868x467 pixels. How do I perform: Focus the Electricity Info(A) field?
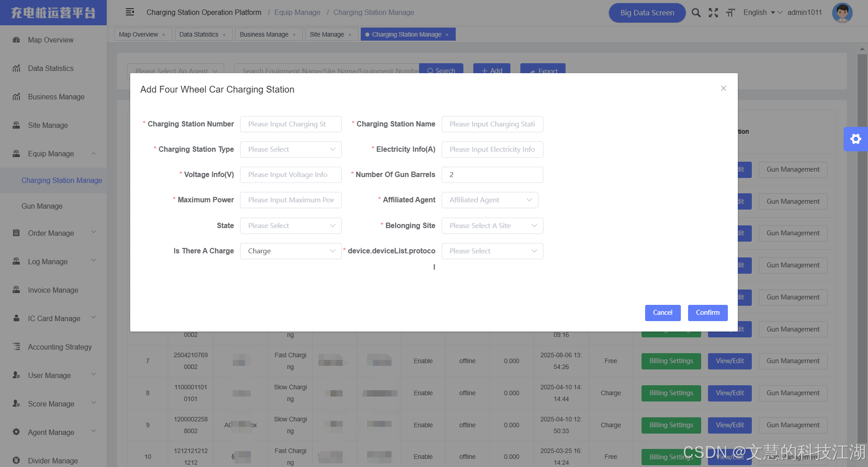click(492, 149)
